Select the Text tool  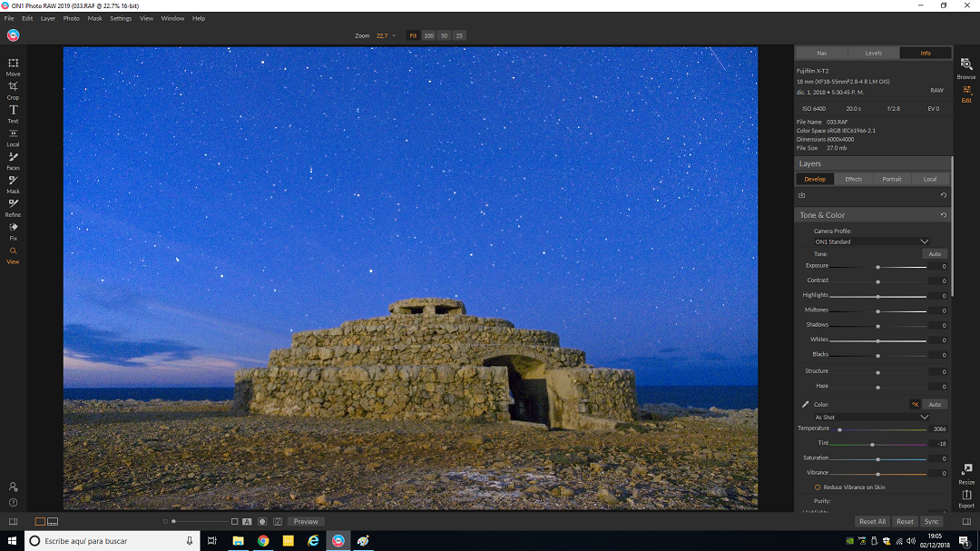tap(13, 113)
